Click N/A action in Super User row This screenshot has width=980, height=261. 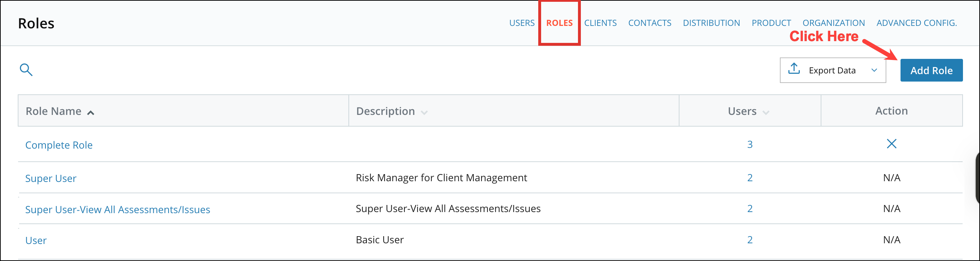tap(891, 178)
